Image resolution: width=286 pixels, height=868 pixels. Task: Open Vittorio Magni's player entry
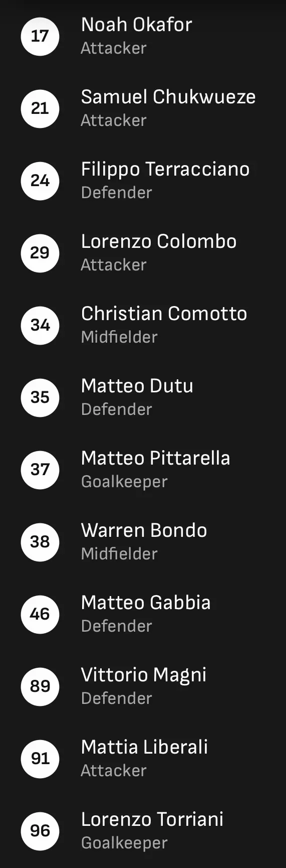(x=143, y=686)
